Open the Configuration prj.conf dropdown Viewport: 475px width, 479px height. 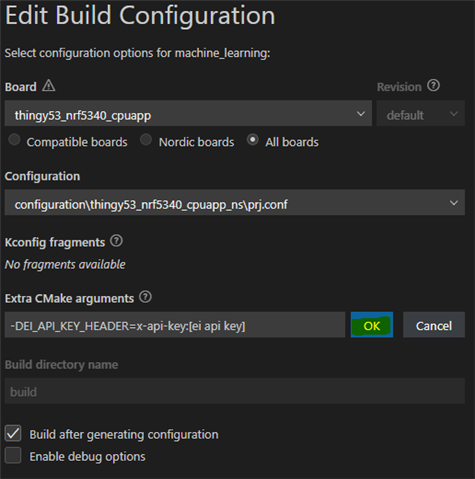tap(235, 202)
